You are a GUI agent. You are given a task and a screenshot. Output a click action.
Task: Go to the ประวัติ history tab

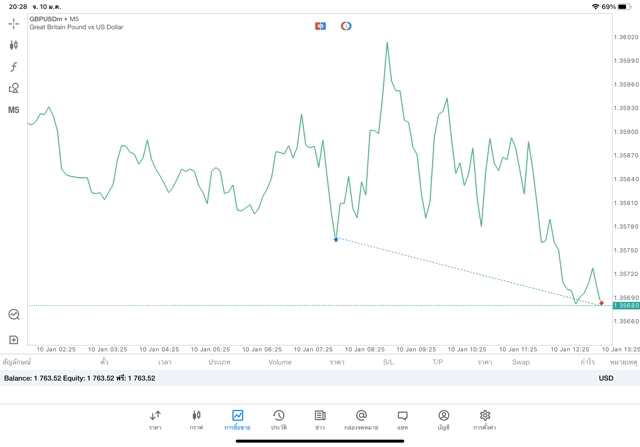(x=279, y=419)
